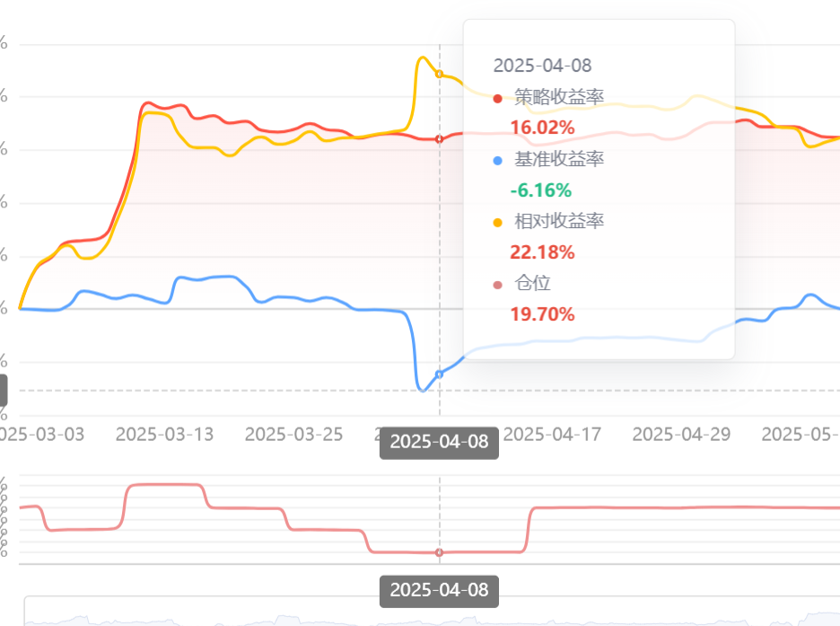840x626 pixels.
Task: Click the 19.70% position value
Action: [x=542, y=314]
